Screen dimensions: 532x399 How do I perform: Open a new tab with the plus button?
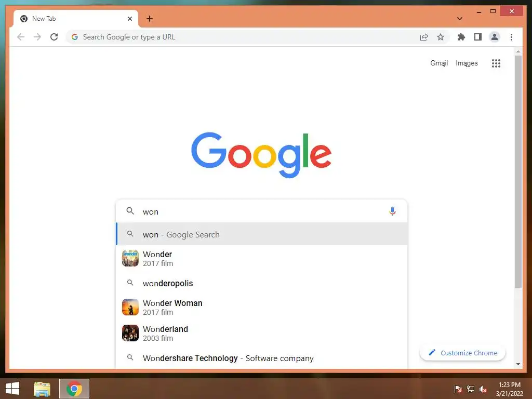pos(150,19)
